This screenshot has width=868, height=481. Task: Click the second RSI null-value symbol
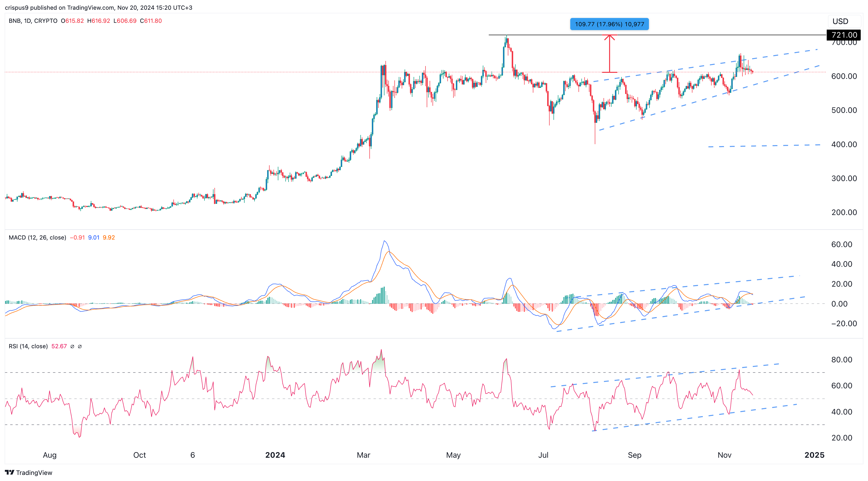(x=80, y=346)
